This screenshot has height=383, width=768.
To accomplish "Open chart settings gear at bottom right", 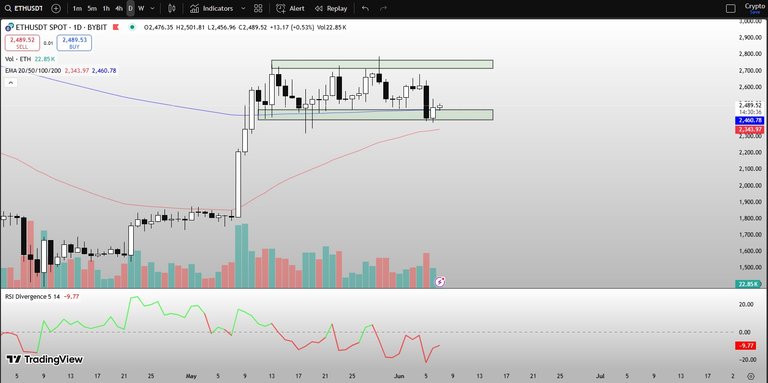I will 750,376.
